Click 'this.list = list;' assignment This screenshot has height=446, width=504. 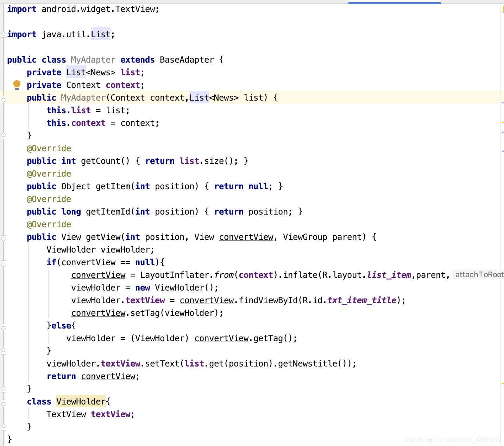click(x=88, y=110)
